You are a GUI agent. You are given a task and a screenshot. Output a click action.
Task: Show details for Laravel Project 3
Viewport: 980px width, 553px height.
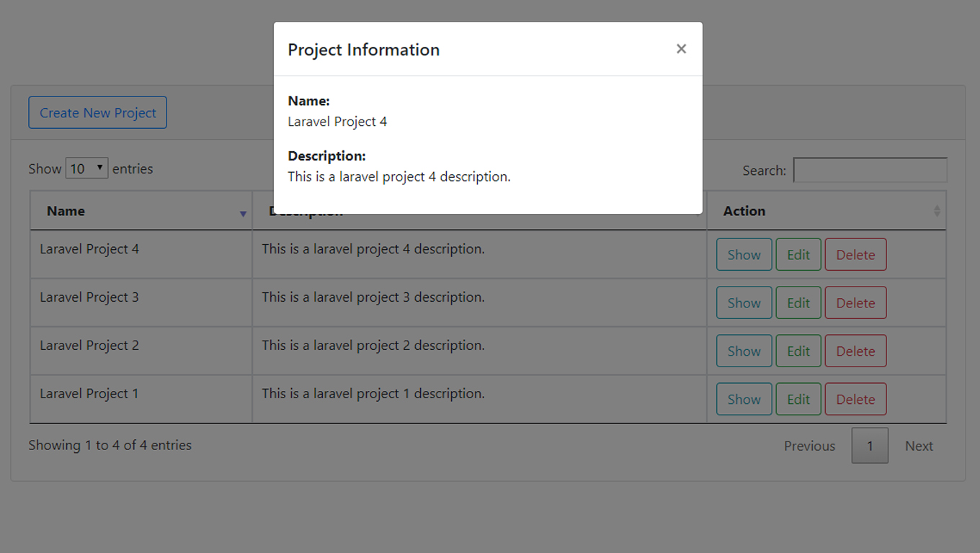pyautogui.click(x=744, y=303)
